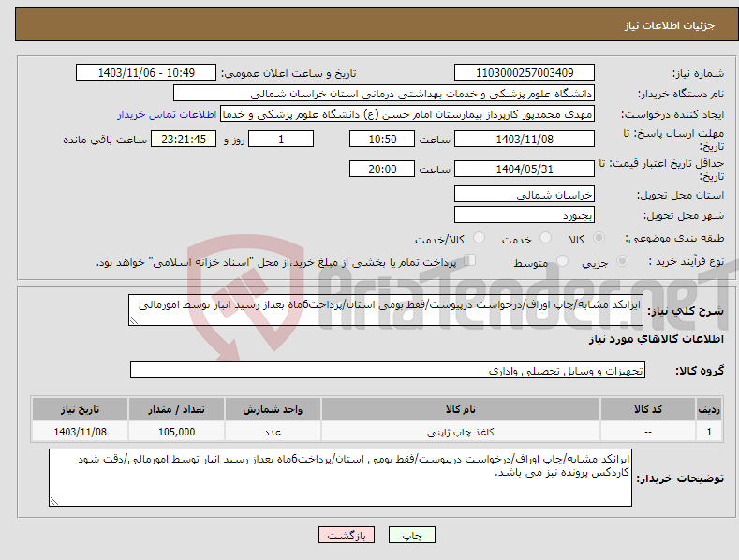Click the چاپ print button
This screenshot has height=560, width=739.
(412, 536)
